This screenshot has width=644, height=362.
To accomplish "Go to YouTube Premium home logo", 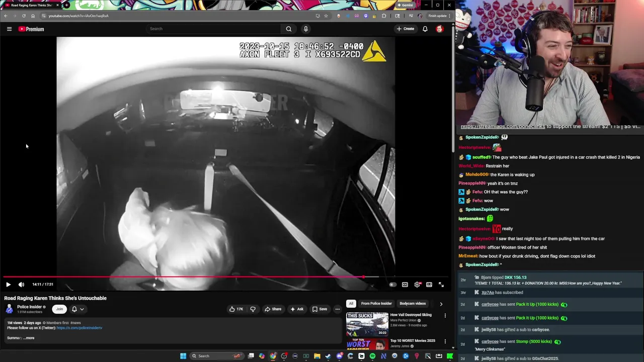I will pyautogui.click(x=31, y=29).
